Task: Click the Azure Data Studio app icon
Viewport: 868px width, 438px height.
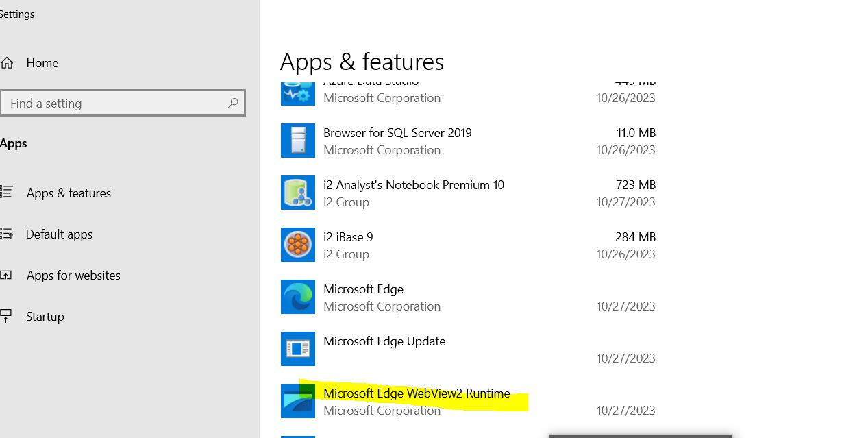Action: click(x=297, y=90)
